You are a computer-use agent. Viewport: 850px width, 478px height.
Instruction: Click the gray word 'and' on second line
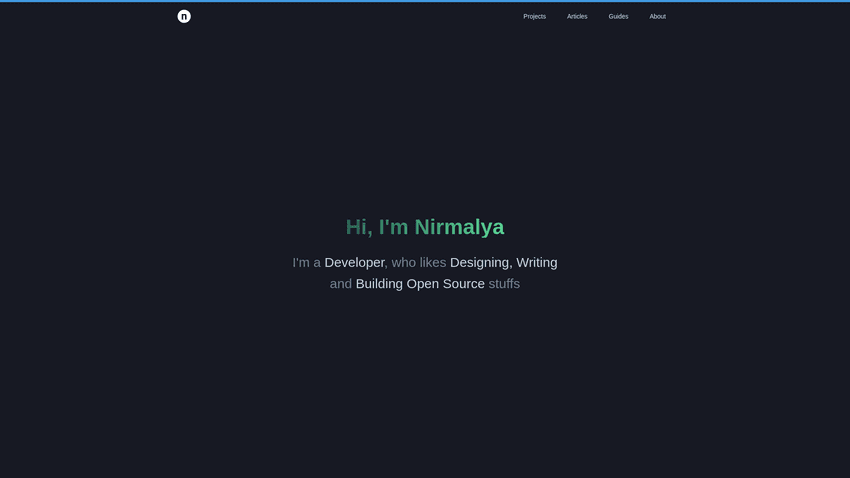click(341, 284)
